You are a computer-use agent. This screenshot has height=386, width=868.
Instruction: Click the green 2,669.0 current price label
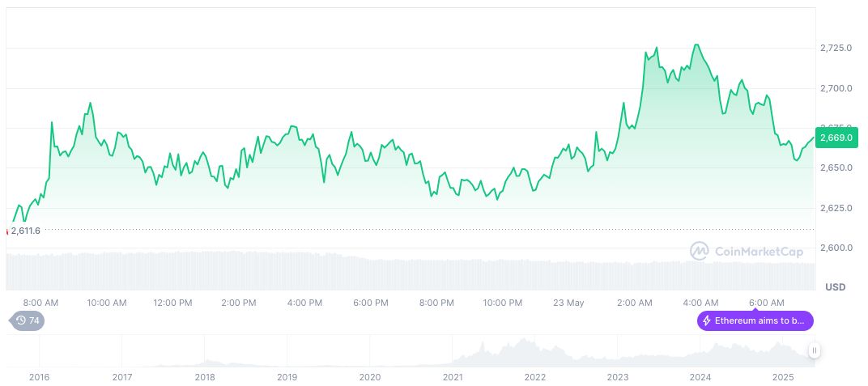pos(836,138)
